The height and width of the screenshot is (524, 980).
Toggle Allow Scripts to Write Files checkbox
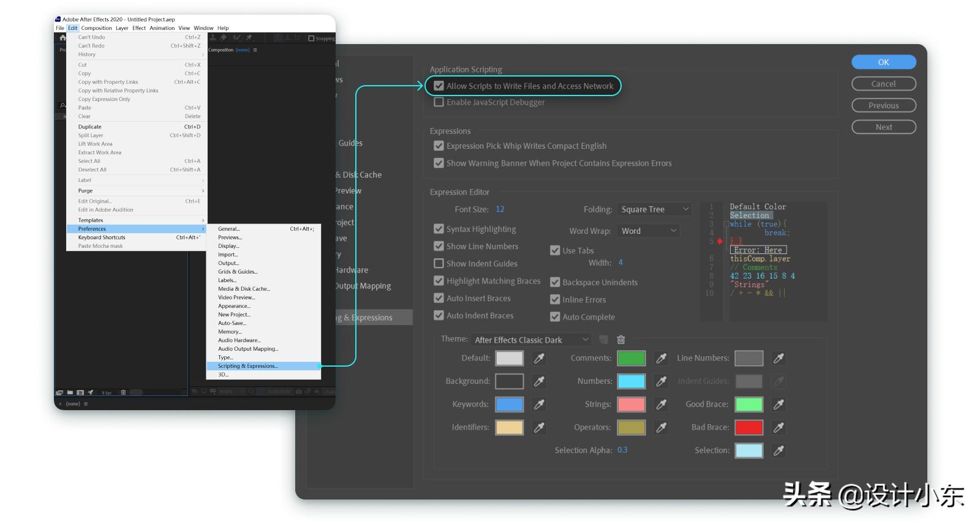439,86
